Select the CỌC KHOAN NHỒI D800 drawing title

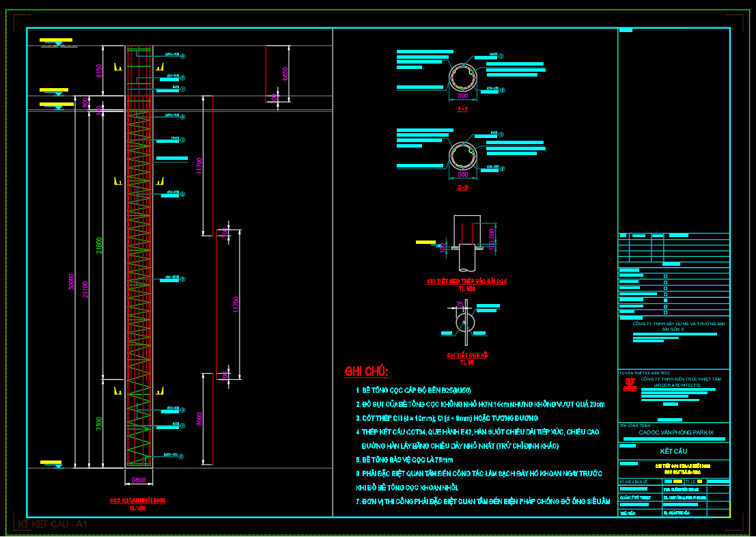point(137,501)
